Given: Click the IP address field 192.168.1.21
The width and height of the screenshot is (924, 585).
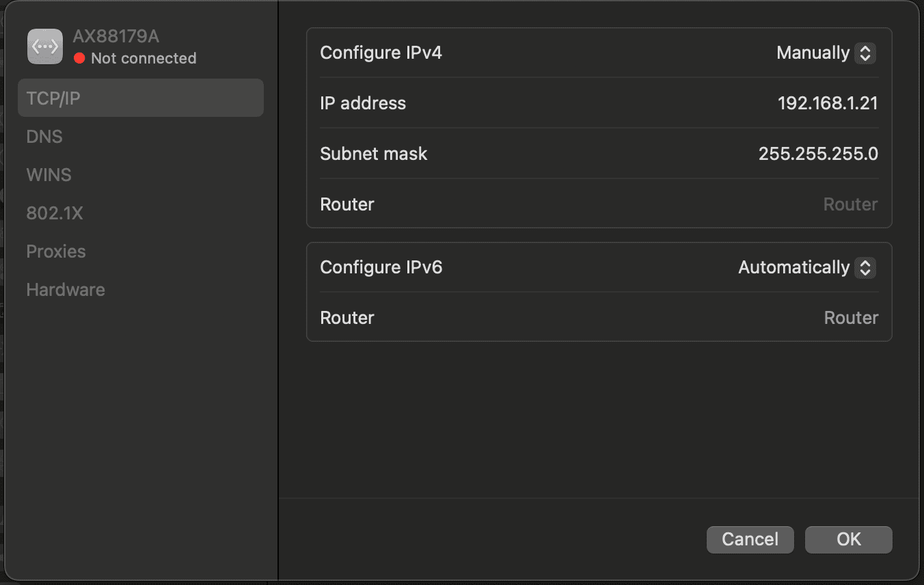Looking at the screenshot, I should 827,103.
